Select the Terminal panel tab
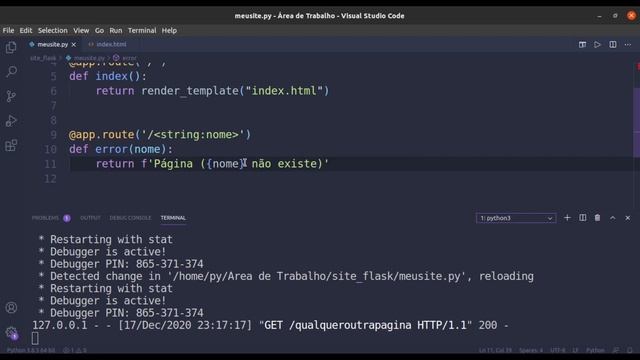 (173, 218)
